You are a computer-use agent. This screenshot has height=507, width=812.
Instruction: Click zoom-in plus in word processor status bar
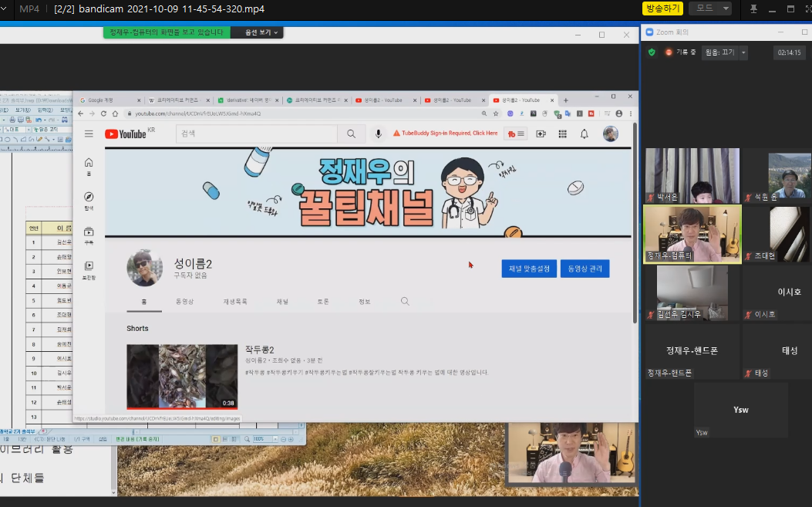point(291,439)
